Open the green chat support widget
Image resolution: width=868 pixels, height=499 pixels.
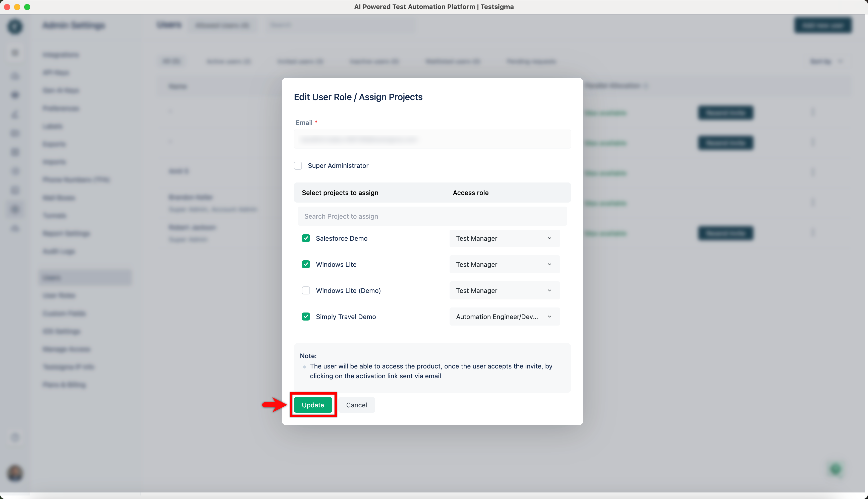835,469
